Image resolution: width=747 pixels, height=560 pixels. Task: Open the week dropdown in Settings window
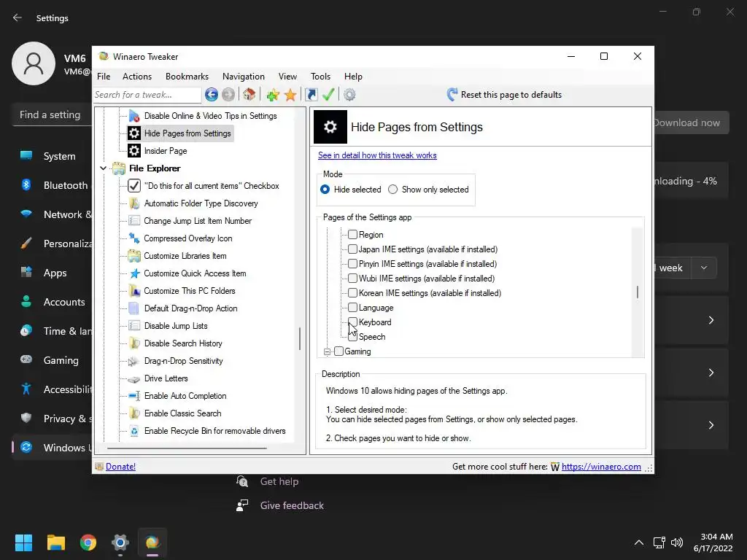(704, 268)
